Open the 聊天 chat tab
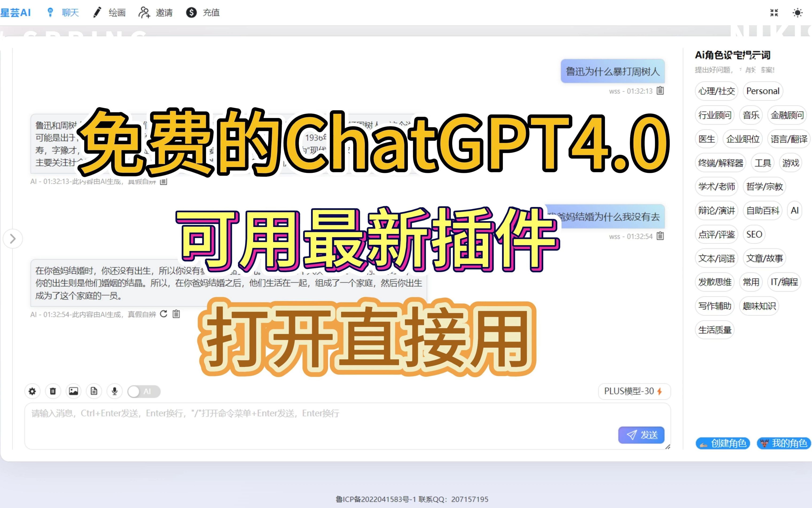The image size is (812, 508). [63, 13]
